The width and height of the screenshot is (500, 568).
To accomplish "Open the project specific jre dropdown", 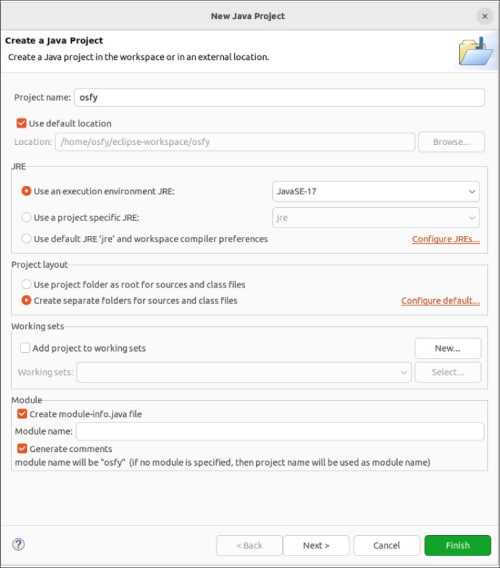I will click(376, 218).
